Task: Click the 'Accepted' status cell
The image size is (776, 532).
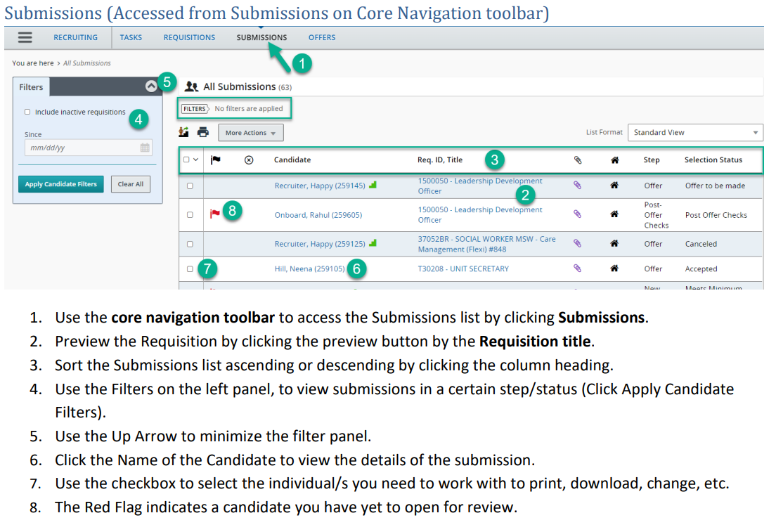Action: pos(701,268)
